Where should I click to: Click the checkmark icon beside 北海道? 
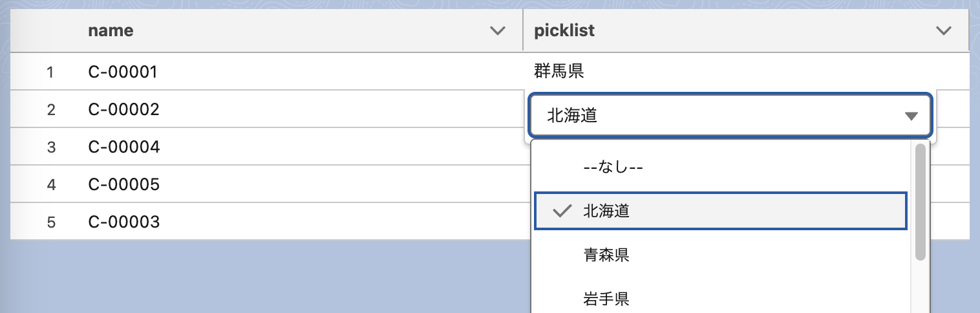point(563,210)
